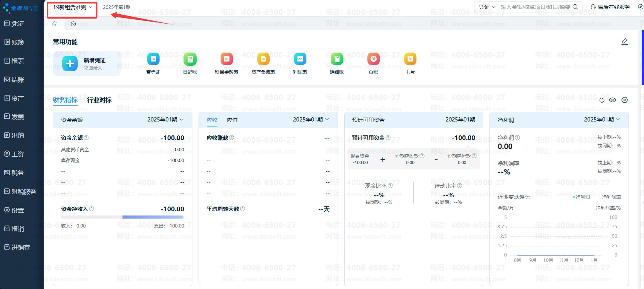Open the 明细账 shortcut icon
Screen dimensions: 644x289
337,59
